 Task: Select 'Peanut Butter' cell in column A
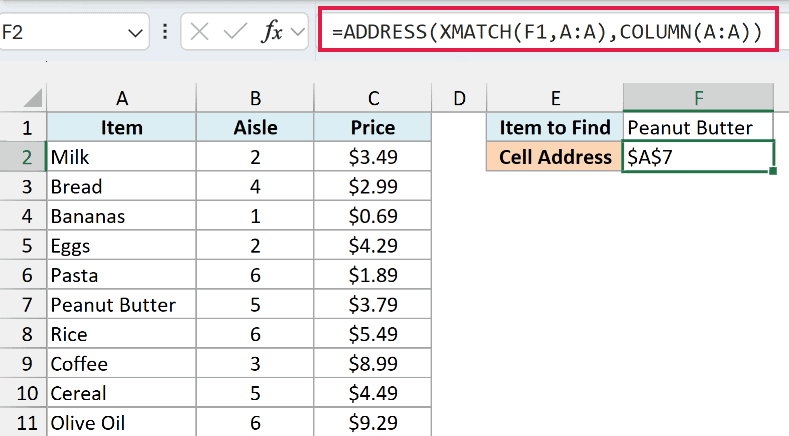point(121,305)
